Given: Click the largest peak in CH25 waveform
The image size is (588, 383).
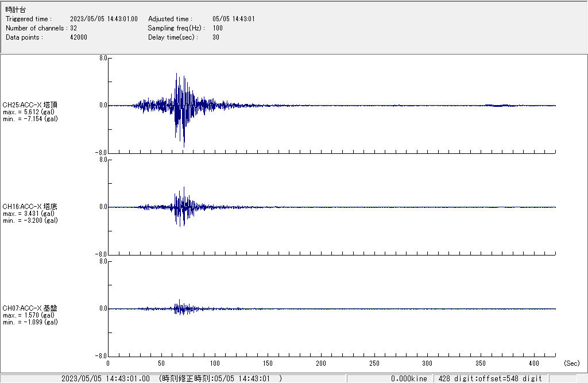Looking at the screenshot, I should (184, 145).
